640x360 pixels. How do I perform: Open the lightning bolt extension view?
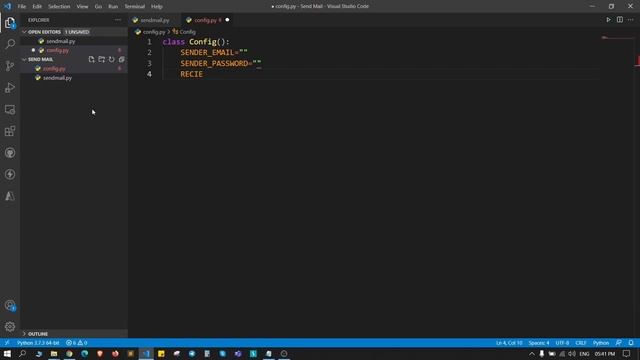[10, 174]
